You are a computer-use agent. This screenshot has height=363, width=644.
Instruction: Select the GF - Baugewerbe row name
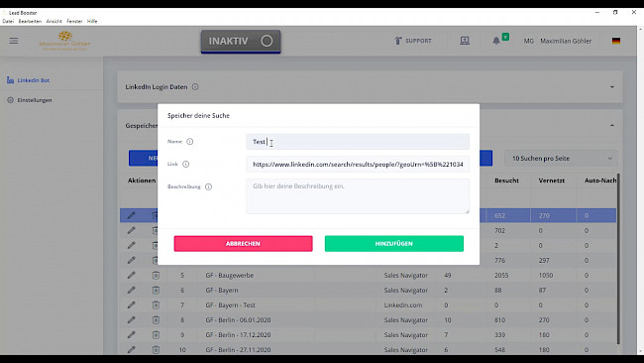[x=230, y=275]
